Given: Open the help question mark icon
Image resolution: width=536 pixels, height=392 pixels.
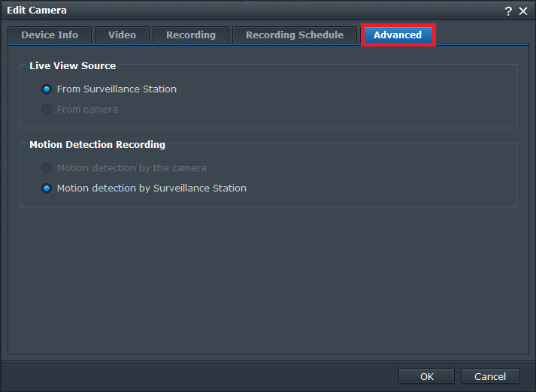Looking at the screenshot, I should pos(509,11).
